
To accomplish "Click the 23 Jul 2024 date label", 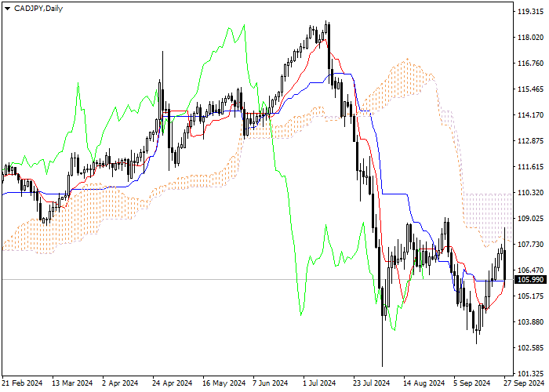I will tap(372, 383).
